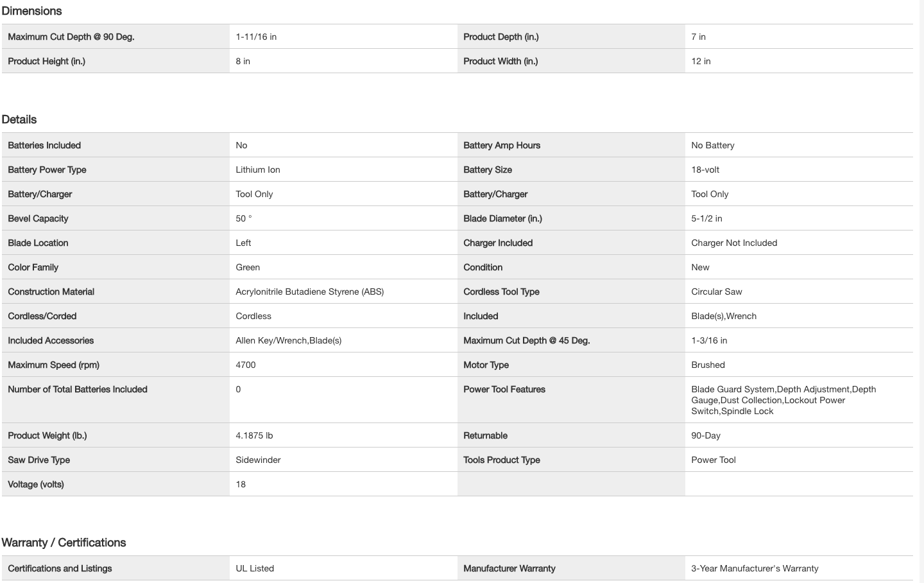Select the Blade Diameter (in.) label
924x583 pixels.
502,218
